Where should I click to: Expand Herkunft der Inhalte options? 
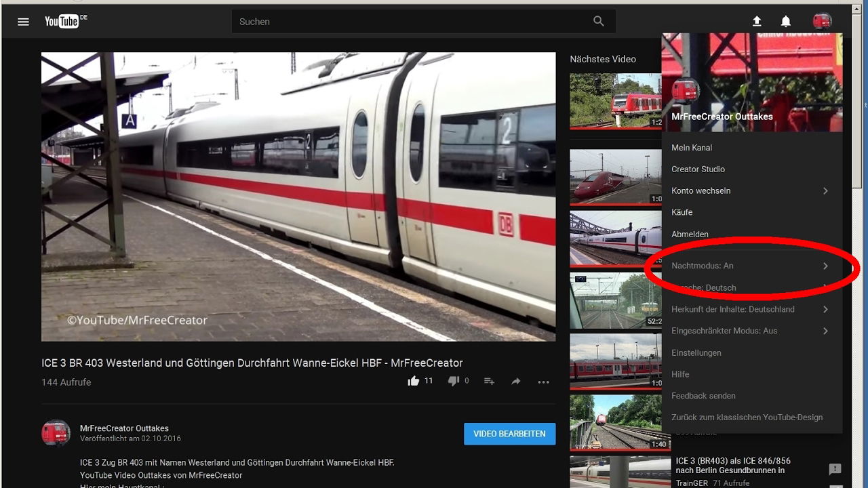(732, 309)
